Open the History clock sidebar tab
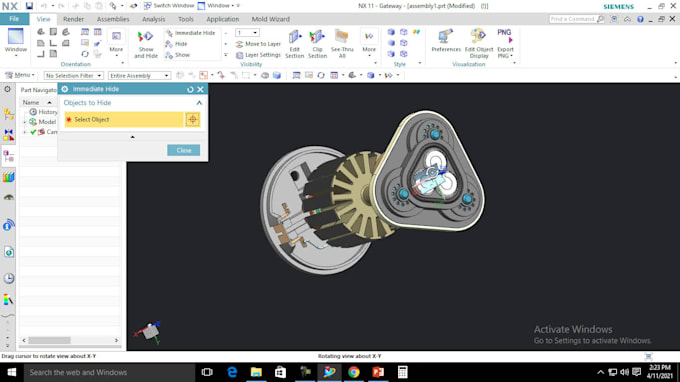 pos(8,278)
